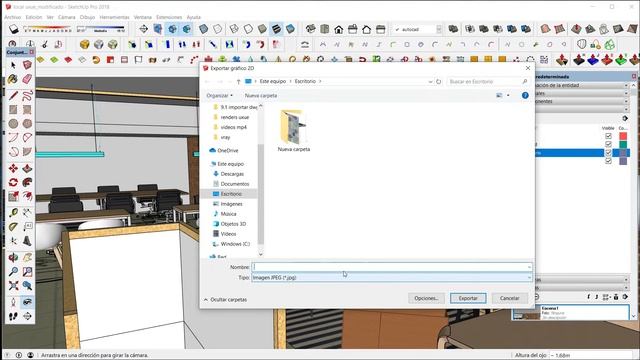640x360 pixels.
Task: Click the Opciones... button
Action: 426,298
